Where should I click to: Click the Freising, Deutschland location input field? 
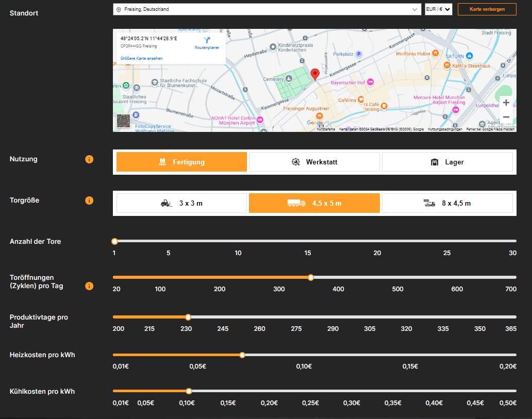click(x=258, y=9)
